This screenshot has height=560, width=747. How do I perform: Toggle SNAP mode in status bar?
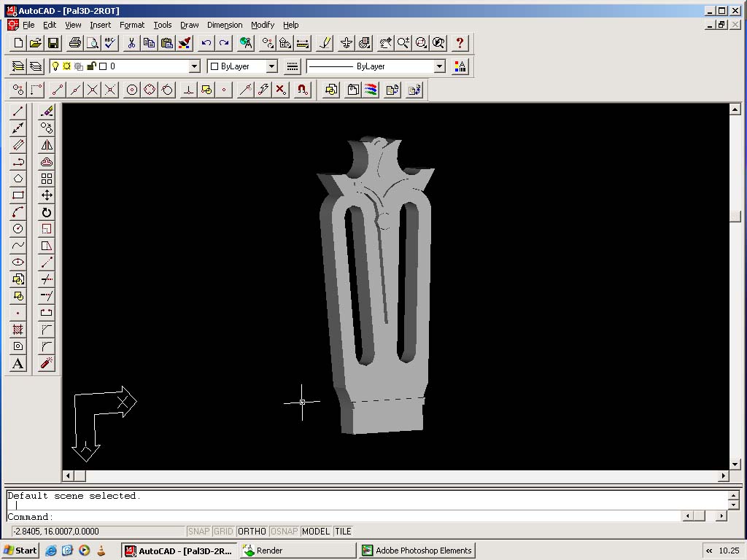[x=198, y=532]
